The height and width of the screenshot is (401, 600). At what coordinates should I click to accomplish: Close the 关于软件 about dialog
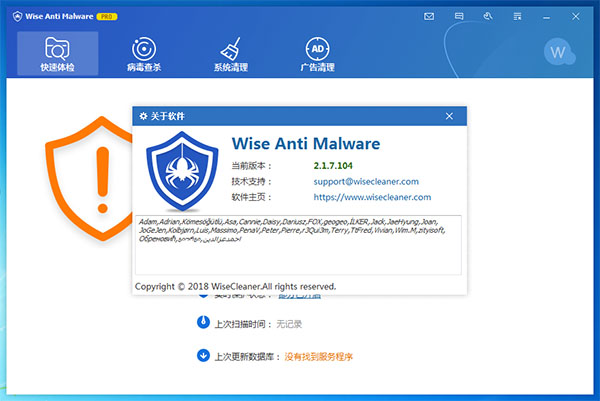449,116
